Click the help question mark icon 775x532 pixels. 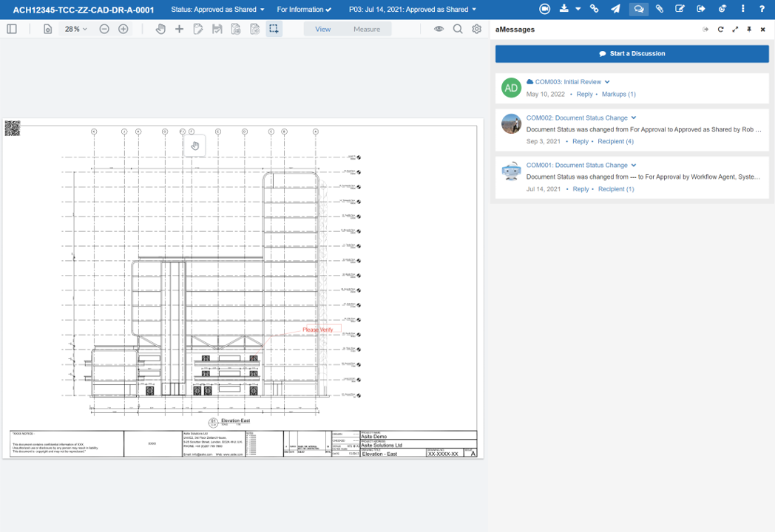[x=762, y=8]
